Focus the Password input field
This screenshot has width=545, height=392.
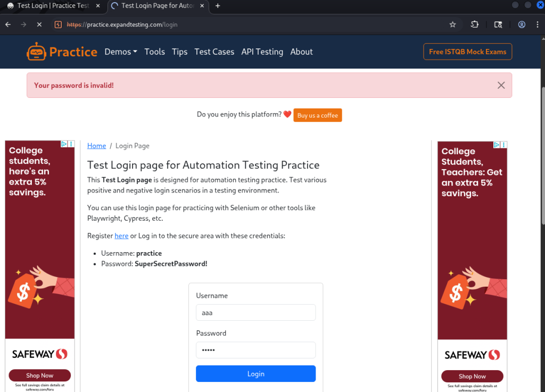pyautogui.click(x=255, y=350)
